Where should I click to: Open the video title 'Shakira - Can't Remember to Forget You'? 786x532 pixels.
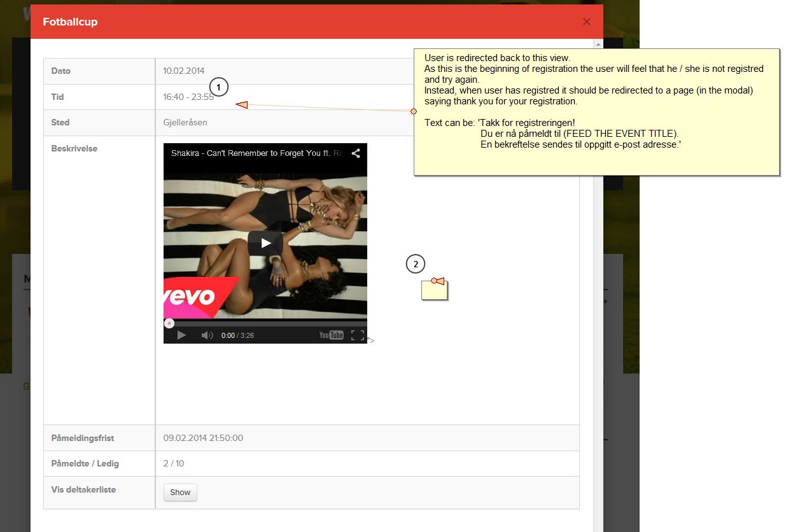click(257, 153)
